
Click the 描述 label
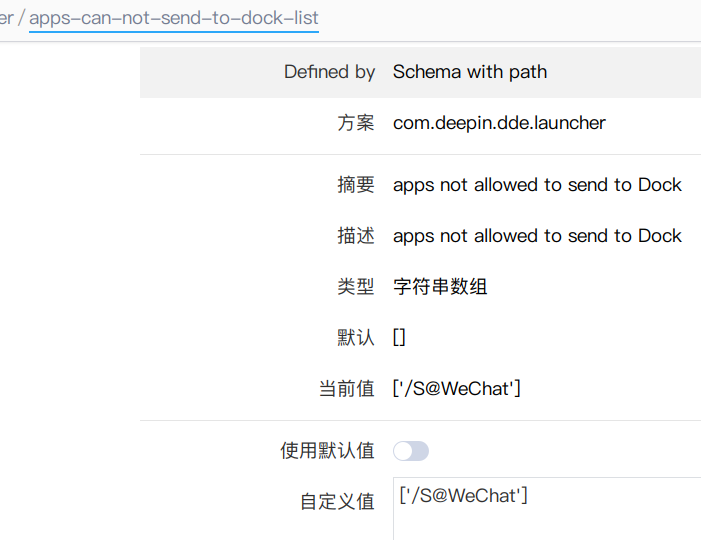[x=356, y=236]
